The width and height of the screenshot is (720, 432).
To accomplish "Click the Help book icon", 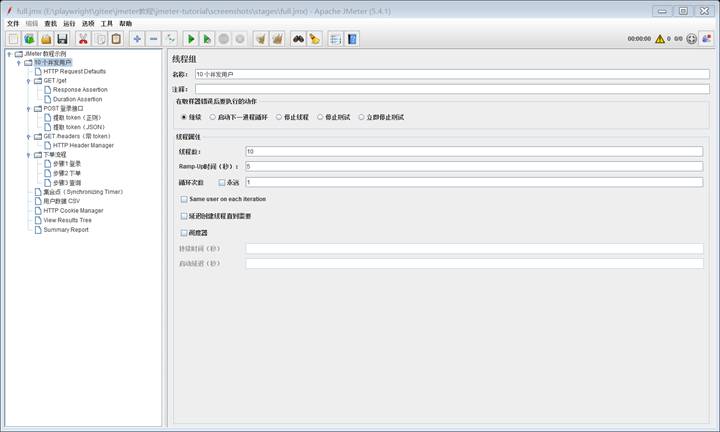I will tap(352, 39).
